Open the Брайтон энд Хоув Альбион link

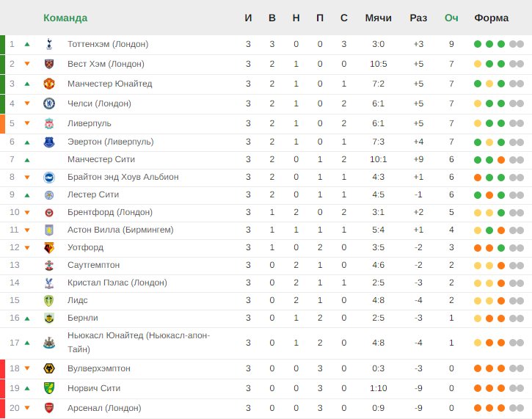(x=123, y=177)
